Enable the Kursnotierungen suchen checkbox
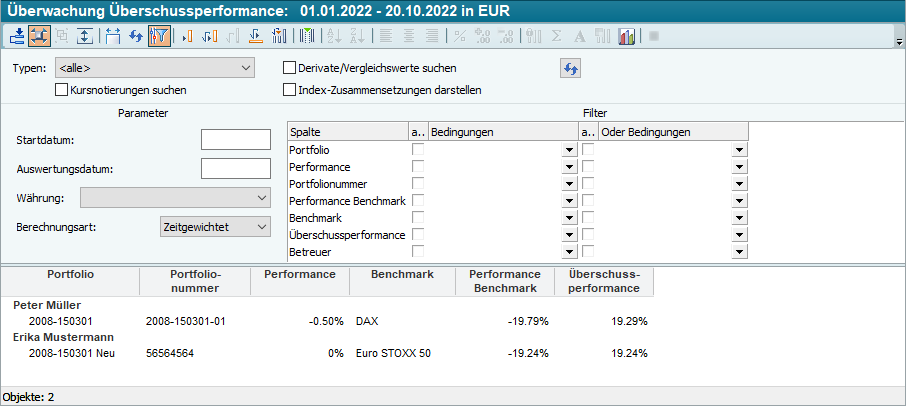The width and height of the screenshot is (906, 406). 62,89
